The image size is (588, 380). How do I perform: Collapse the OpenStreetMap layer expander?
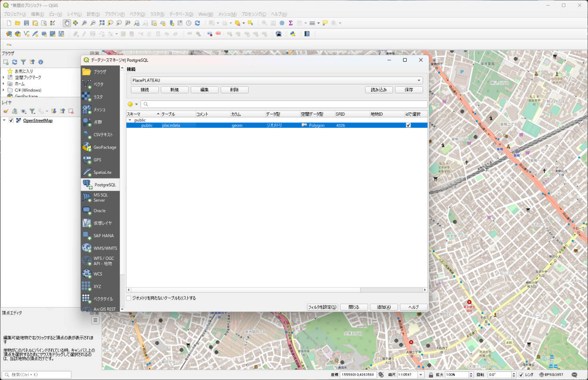4,121
